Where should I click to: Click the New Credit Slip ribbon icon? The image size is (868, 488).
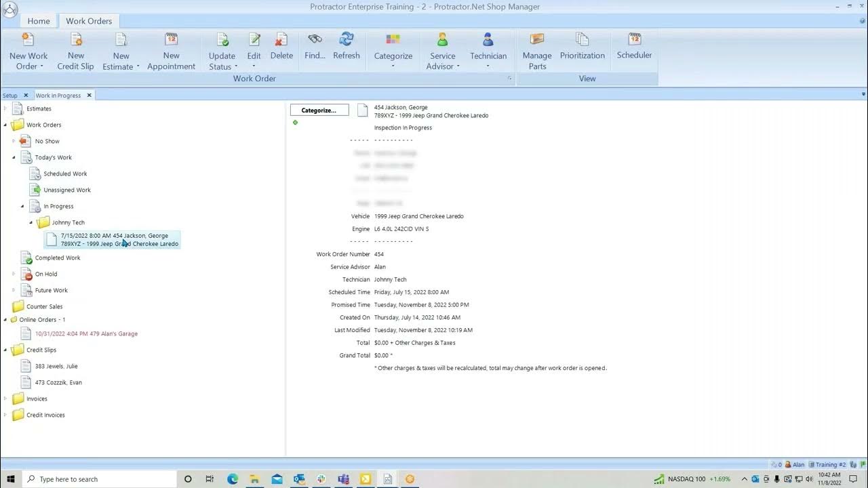click(76, 39)
